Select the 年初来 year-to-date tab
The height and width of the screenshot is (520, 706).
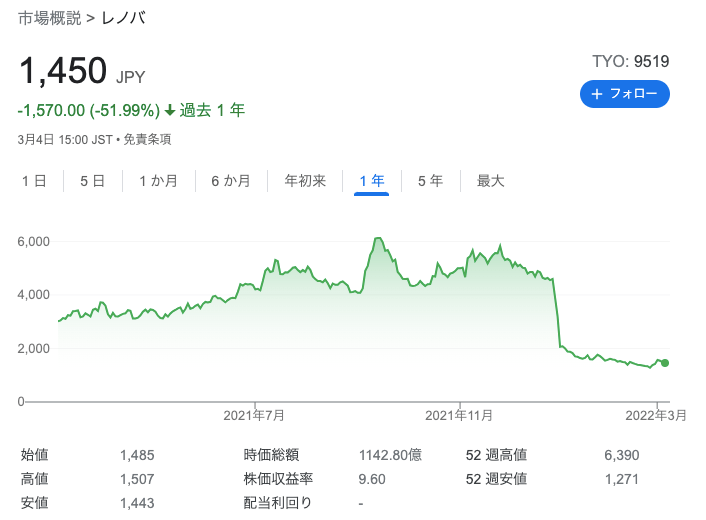305,181
